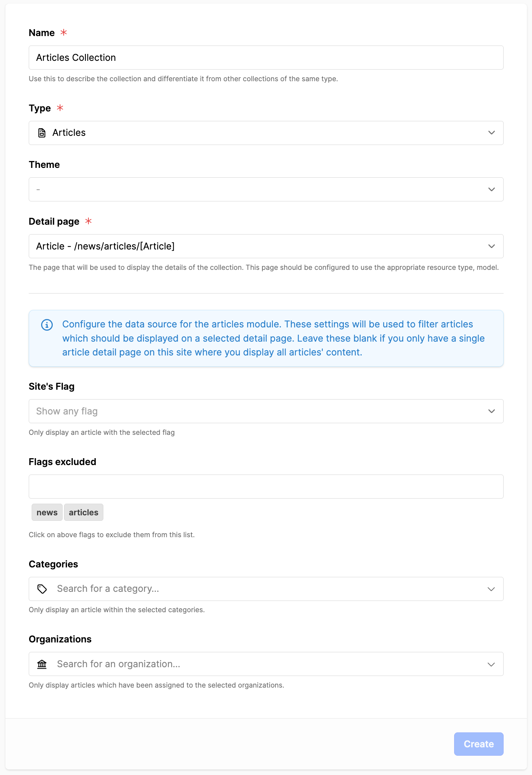The image size is (532, 775).
Task: Click the Categories help text about selected categories
Action: (x=117, y=610)
